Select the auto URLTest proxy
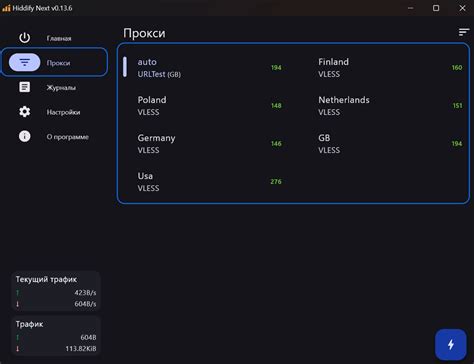Viewport: 474px width, 364px height. (203, 68)
